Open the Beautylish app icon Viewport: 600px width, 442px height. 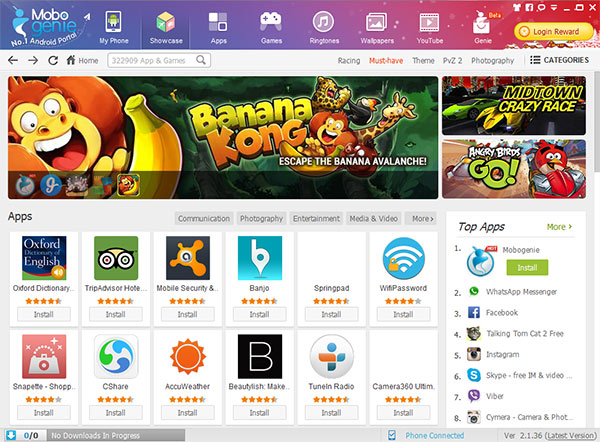[260, 356]
